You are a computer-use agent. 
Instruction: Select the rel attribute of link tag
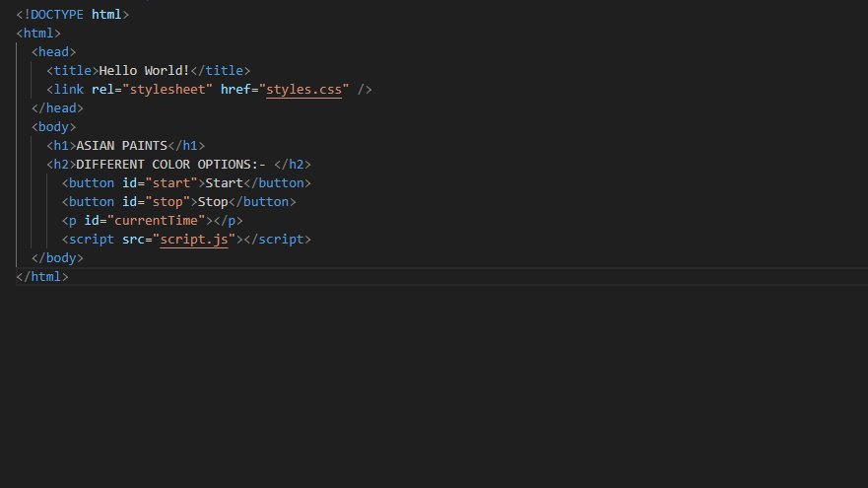click(x=102, y=89)
